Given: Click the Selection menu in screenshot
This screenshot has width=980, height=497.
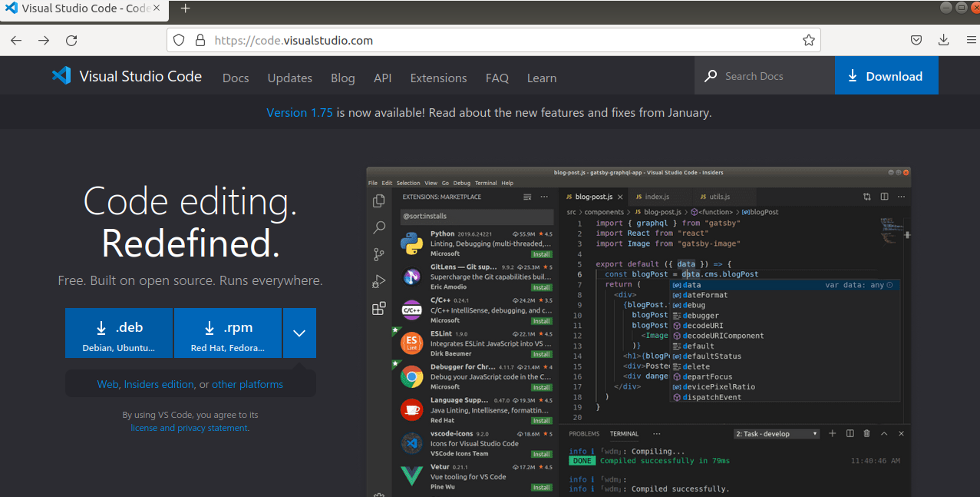Looking at the screenshot, I should pos(408,183).
